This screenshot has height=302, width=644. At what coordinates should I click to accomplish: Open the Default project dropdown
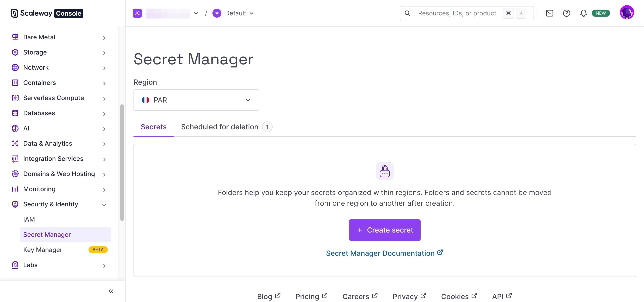(239, 13)
